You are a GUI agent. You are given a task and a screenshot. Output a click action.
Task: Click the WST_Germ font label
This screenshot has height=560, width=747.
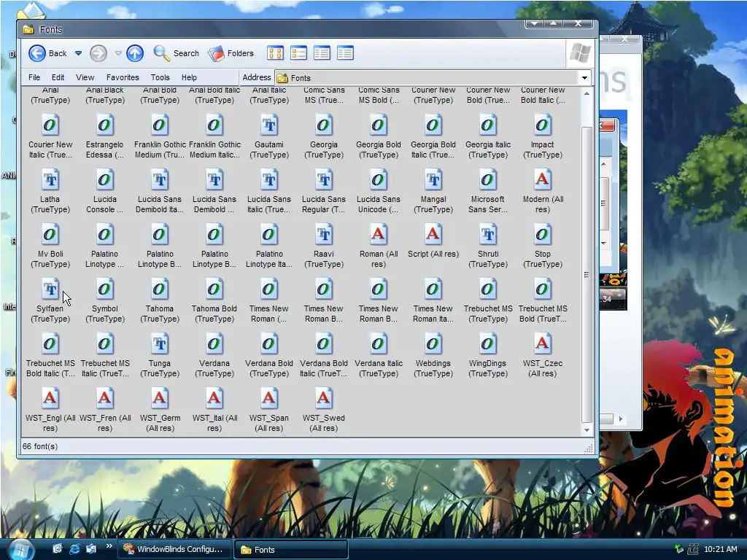coord(160,423)
